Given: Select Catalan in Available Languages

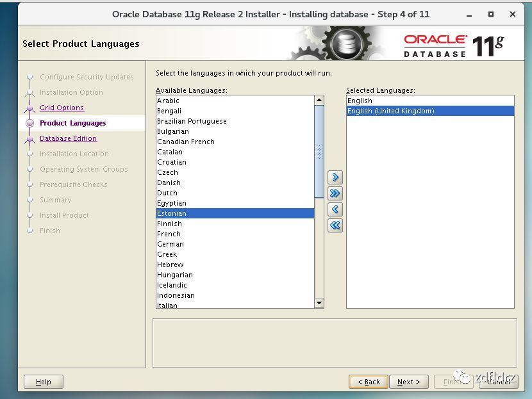Looking at the screenshot, I should pyautogui.click(x=235, y=152).
